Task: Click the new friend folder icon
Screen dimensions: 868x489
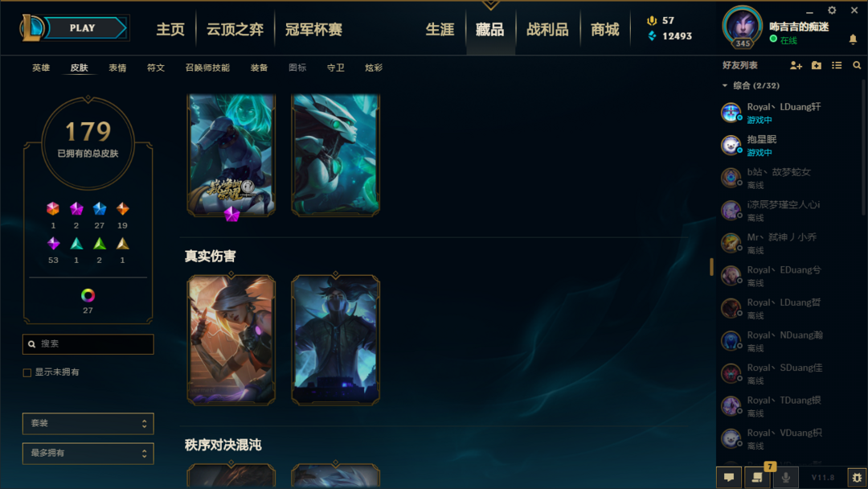Action: 817,65
